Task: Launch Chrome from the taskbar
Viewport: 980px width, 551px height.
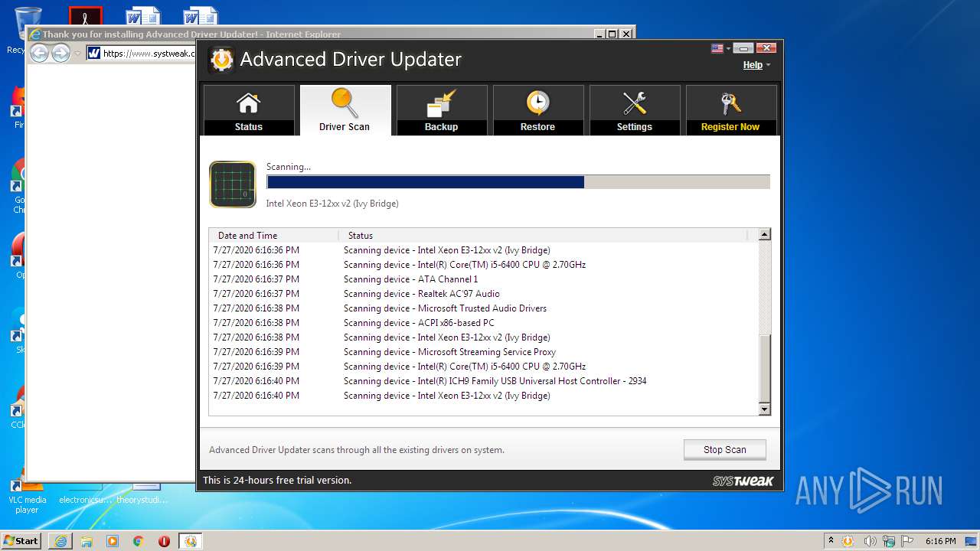Action: [139, 541]
